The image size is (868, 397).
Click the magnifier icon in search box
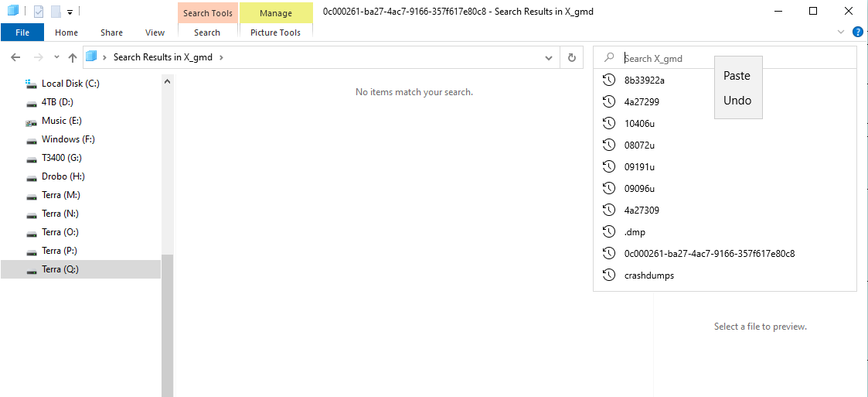(610, 57)
